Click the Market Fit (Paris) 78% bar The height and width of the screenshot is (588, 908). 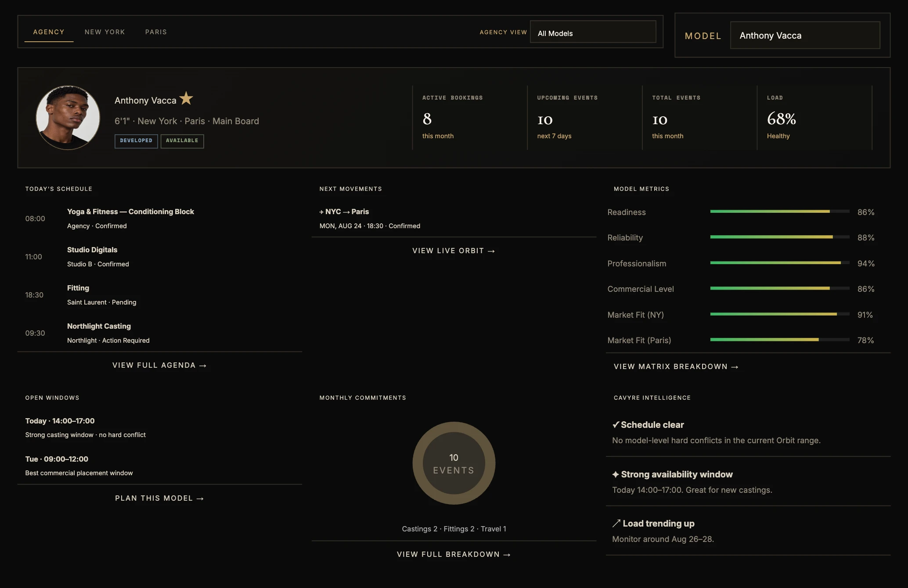(x=780, y=340)
